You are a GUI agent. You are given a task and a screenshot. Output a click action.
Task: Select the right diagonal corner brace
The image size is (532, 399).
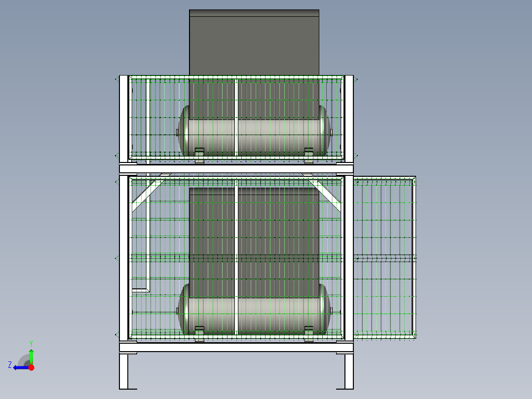tap(325, 194)
